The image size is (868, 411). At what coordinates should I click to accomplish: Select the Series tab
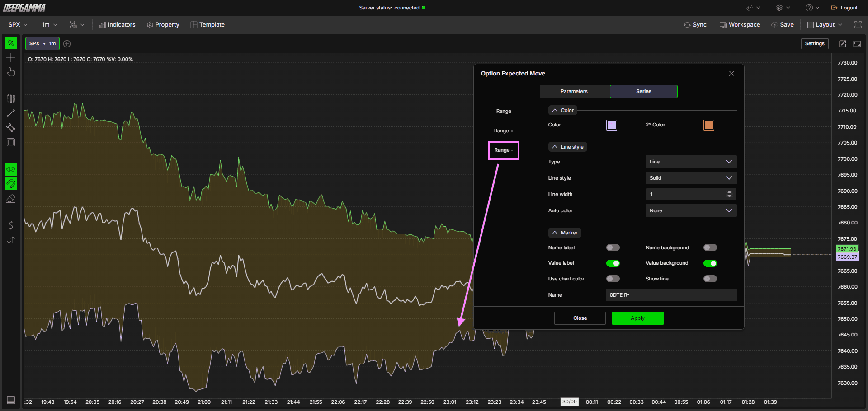[x=644, y=91]
